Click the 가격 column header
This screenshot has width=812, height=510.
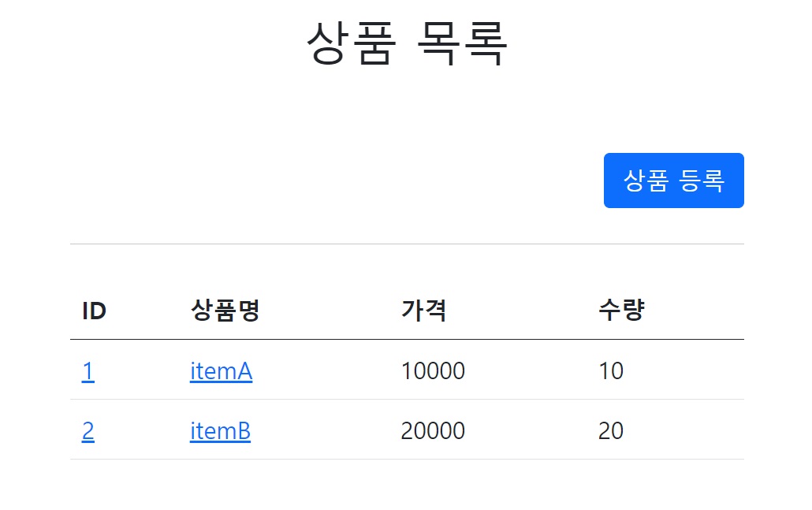[424, 311]
